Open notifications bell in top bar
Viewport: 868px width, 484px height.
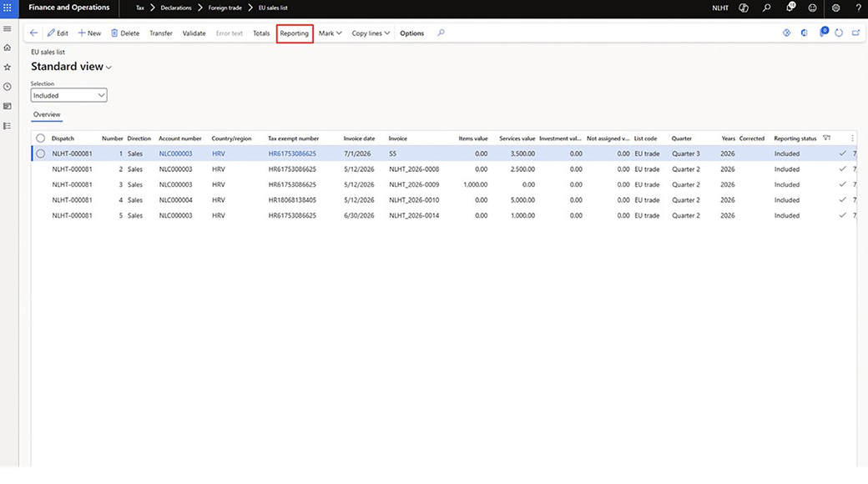pyautogui.click(x=790, y=8)
